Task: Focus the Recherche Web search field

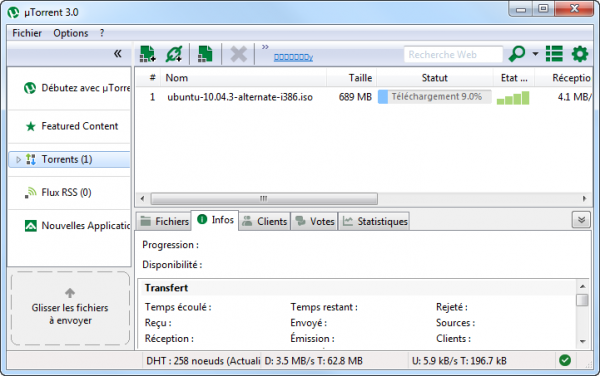Action: 453,54
